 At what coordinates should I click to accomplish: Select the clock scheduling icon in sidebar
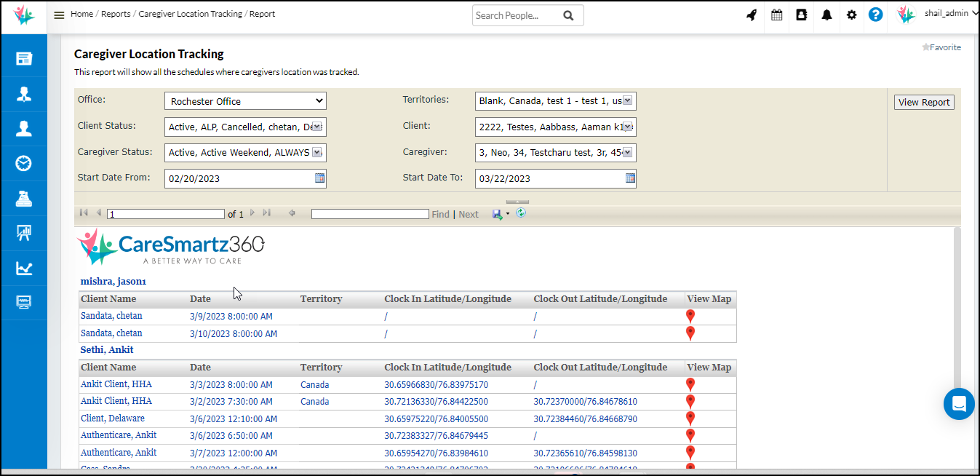[x=23, y=163]
